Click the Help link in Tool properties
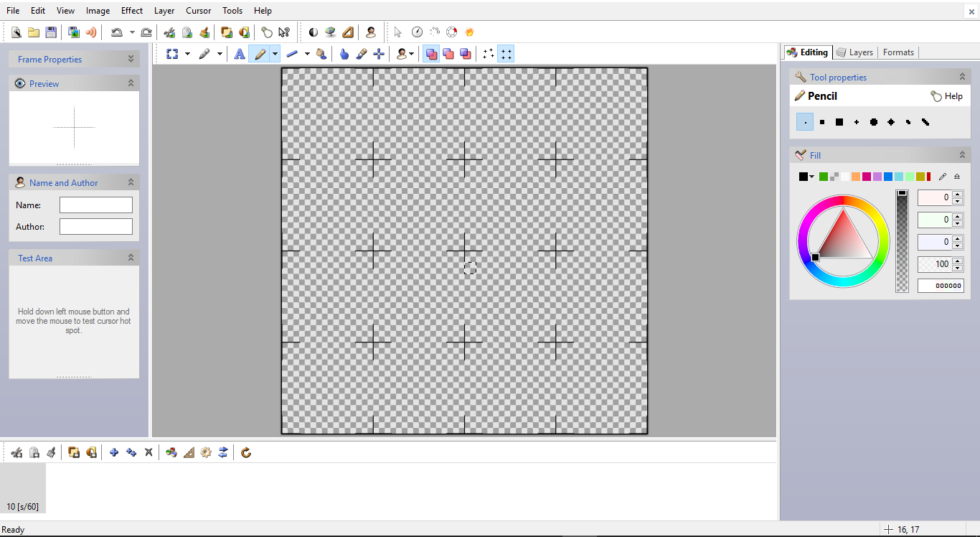 point(947,96)
